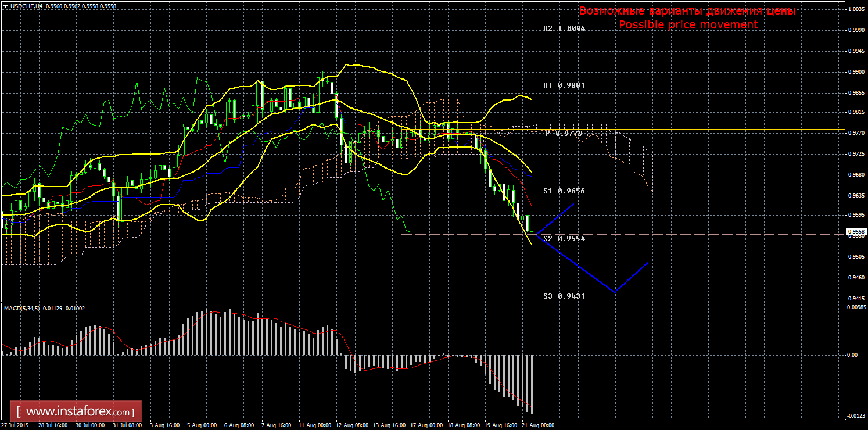Viewport: 868px width, 430px height.
Task: Select the R1 0.9881 resistance label
Action: tap(564, 85)
